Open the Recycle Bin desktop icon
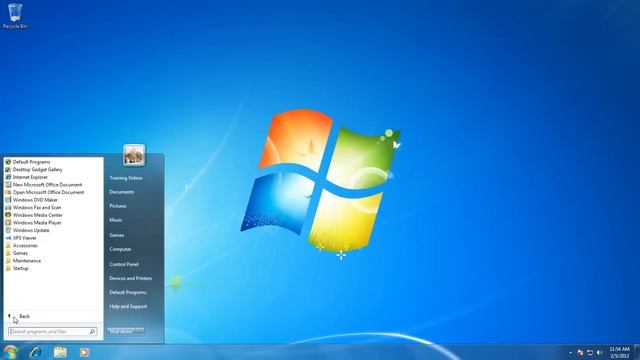The width and height of the screenshot is (640, 360). 15,16
